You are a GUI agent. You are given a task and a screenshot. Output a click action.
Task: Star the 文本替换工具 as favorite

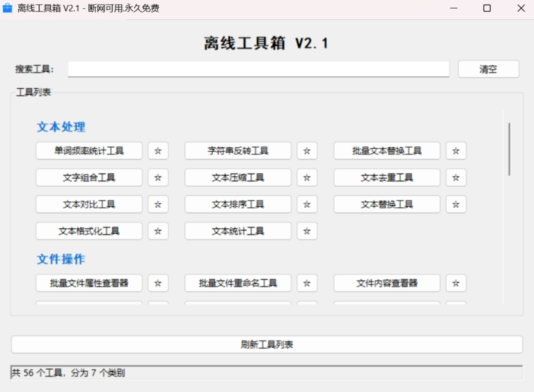coord(456,204)
